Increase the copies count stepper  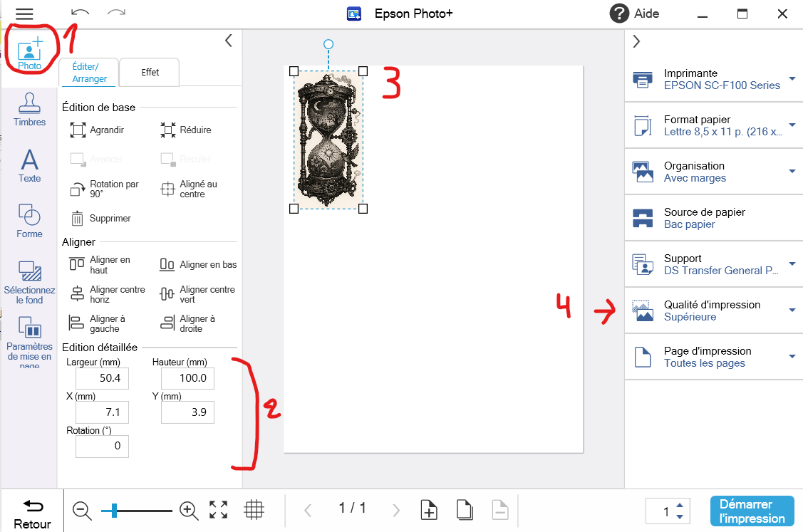tap(680, 505)
